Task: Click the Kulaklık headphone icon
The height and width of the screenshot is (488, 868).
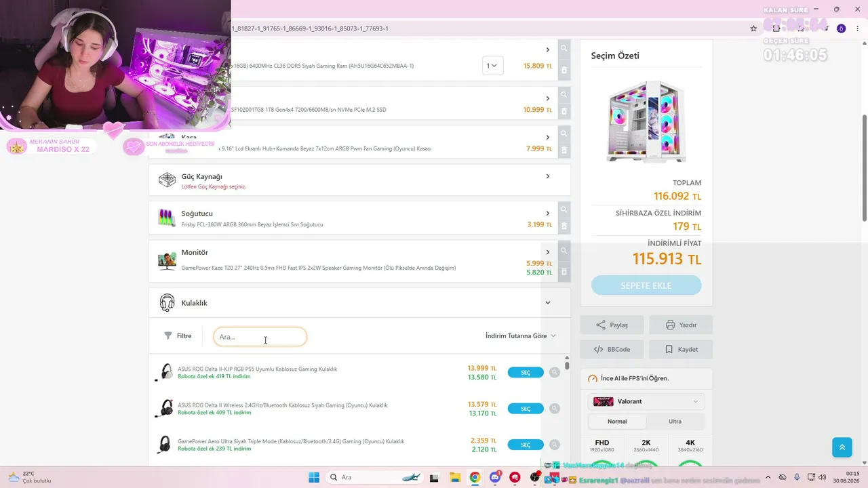Action: tap(167, 303)
